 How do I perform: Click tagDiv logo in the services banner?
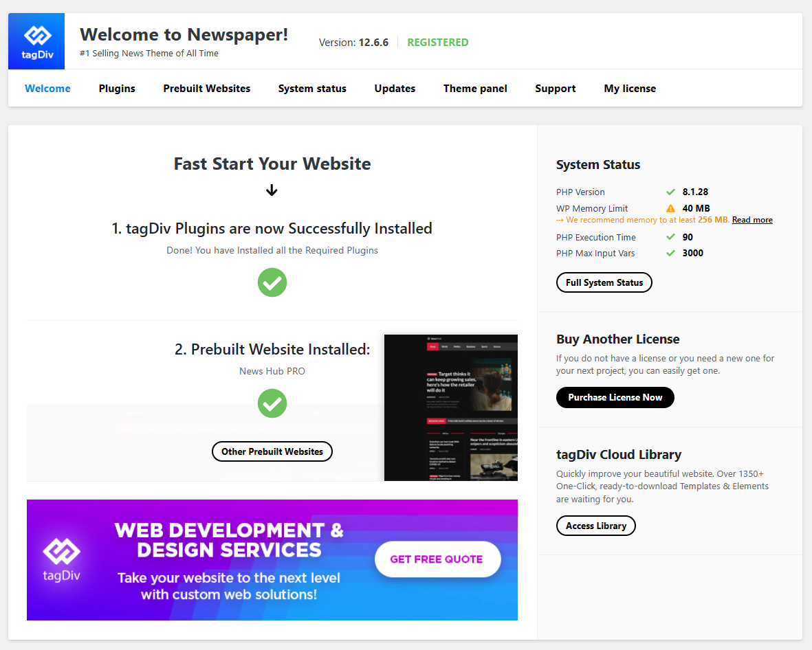click(x=62, y=559)
